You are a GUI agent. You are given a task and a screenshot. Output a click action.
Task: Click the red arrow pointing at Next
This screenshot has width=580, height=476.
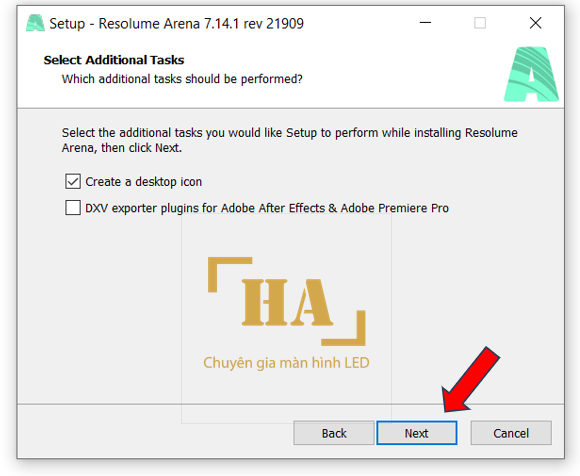pyautogui.click(x=471, y=379)
